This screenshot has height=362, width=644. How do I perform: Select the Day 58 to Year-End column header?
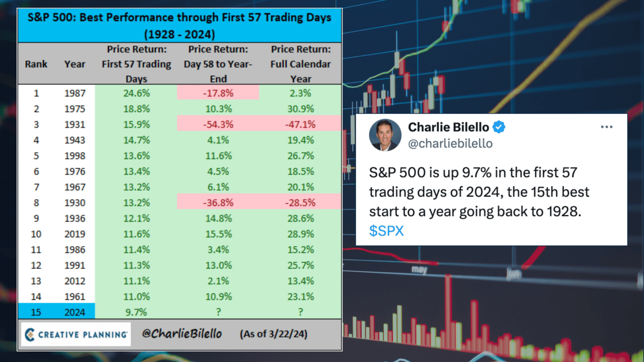[x=218, y=64]
